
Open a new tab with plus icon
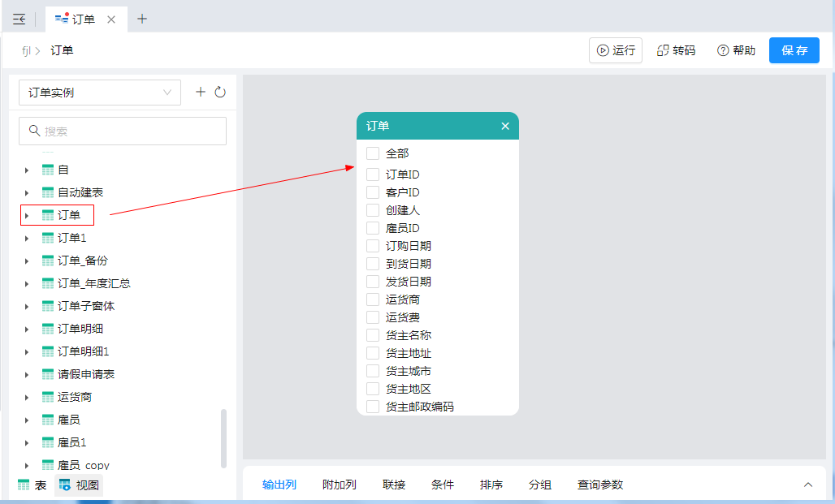pyautogui.click(x=142, y=19)
